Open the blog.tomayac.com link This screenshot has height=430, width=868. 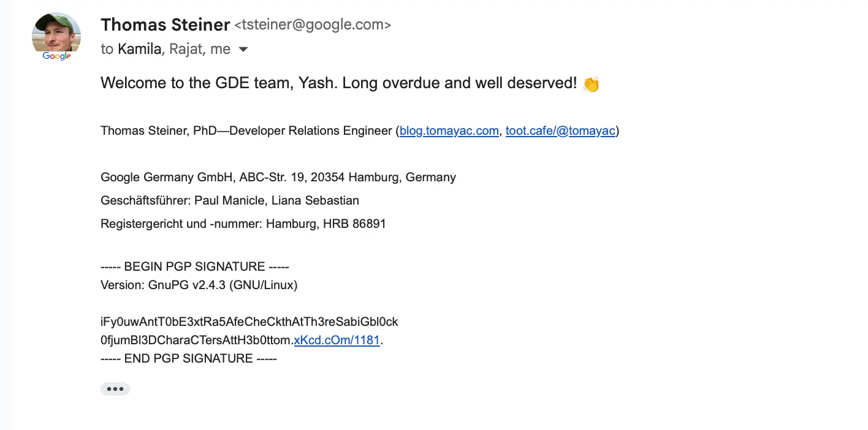coord(449,130)
